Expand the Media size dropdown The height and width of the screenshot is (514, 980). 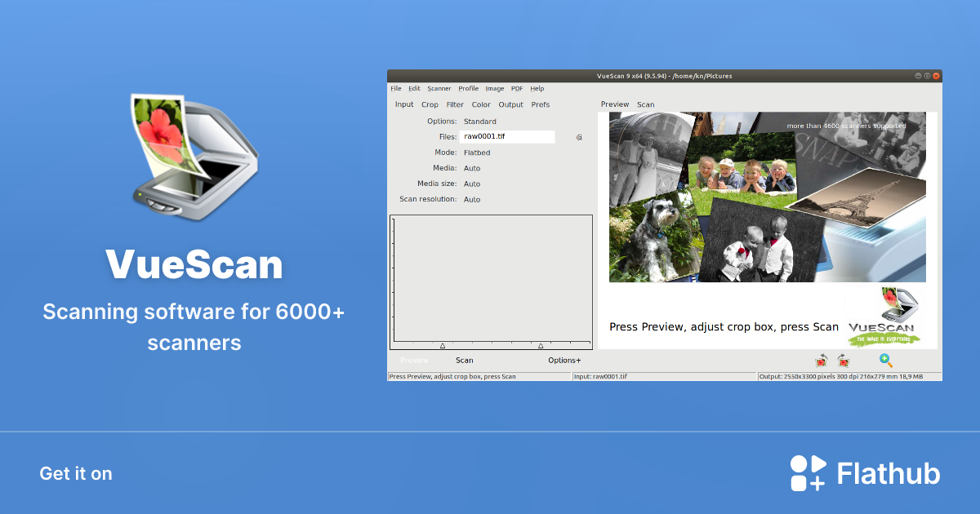472,184
